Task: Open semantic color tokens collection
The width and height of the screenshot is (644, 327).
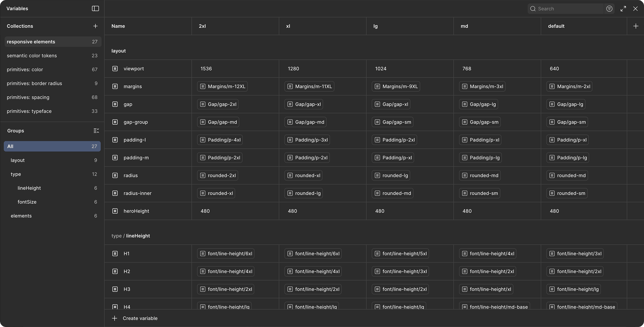Action: (32, 56)
